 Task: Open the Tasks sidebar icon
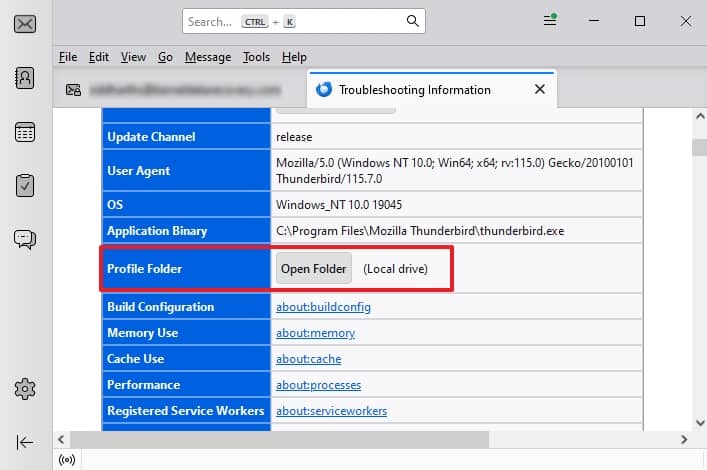click(25, 185)
